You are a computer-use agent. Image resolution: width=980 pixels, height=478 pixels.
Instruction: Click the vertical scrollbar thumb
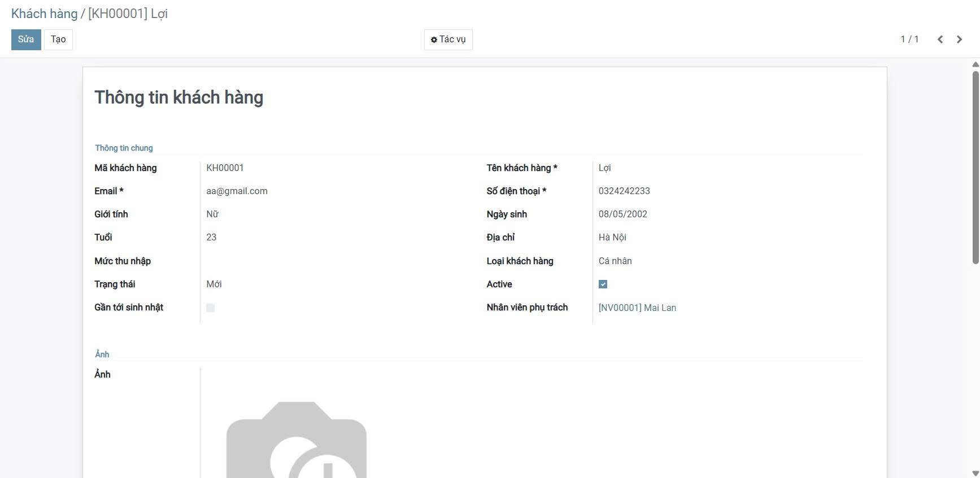pos(975,167)
